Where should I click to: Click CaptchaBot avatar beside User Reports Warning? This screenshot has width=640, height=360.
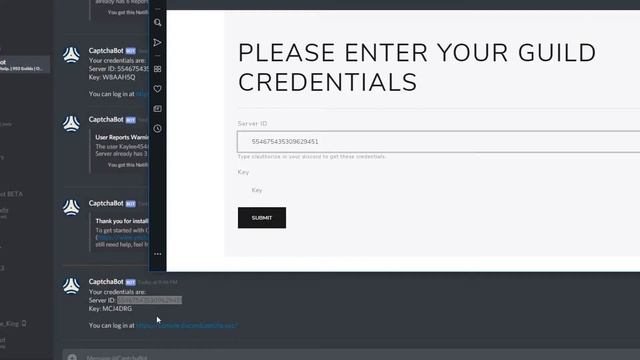pyautogui.click(x=71, y=124)
